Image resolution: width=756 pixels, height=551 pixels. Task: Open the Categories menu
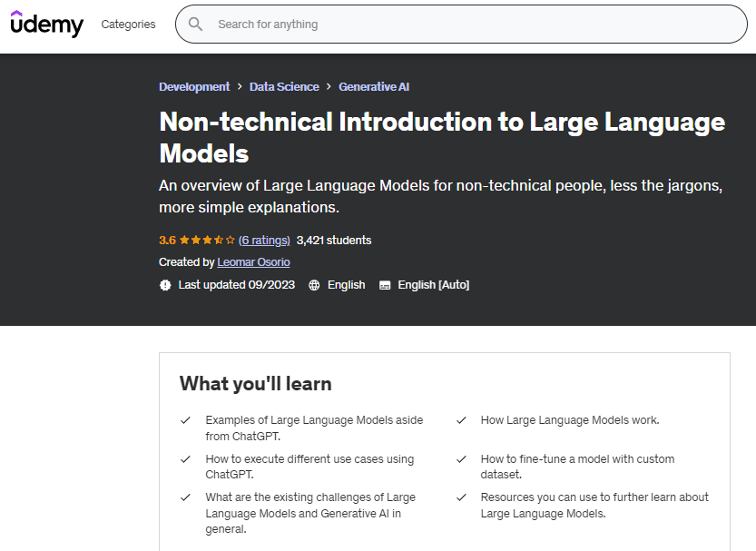128,25
